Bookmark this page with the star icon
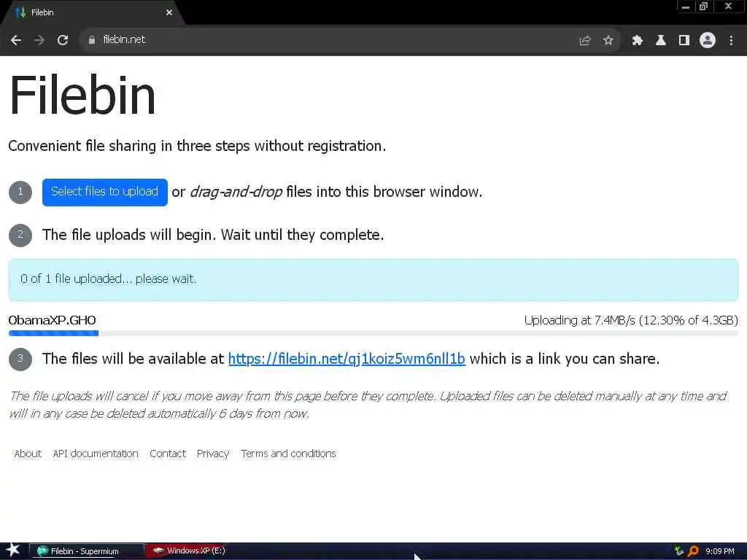This screenshot has height=560, width=747. pyautogui.click(x=608, y=41)
